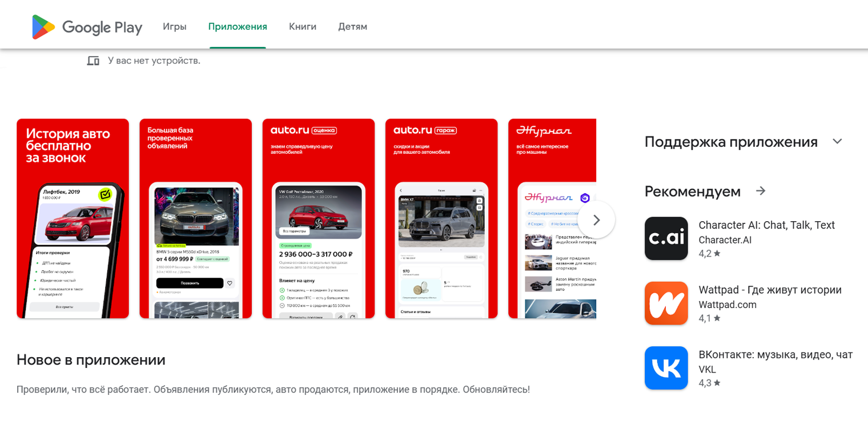Expand the Поддержка приложения section
This screenshot has width=868, height=424.
pos(837,142)
